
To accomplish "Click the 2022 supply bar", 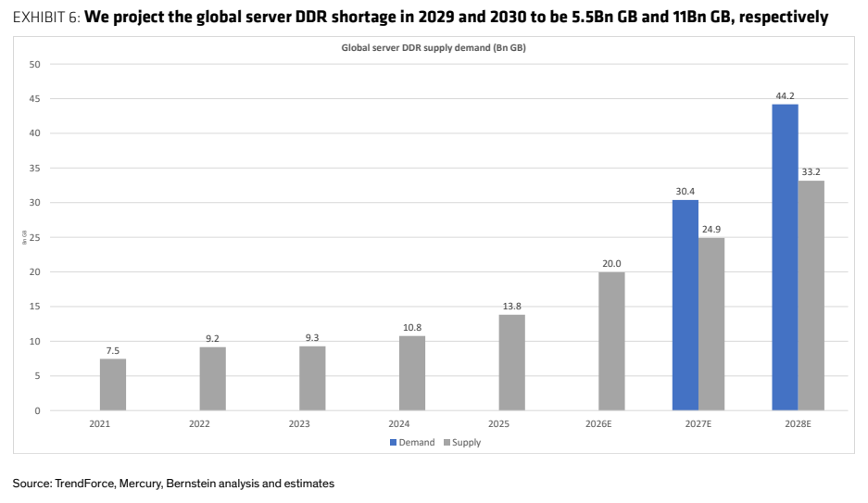I will click(x=212, y=379).
